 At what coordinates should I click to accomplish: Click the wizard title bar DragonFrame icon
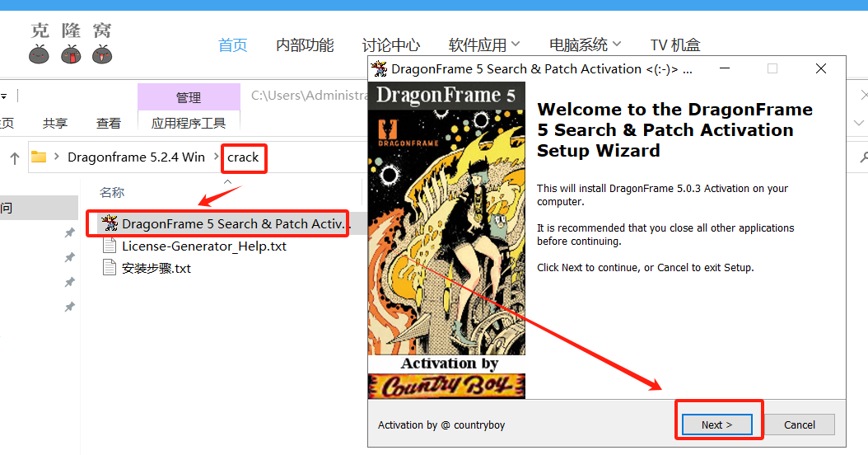[x=379, y=68]
